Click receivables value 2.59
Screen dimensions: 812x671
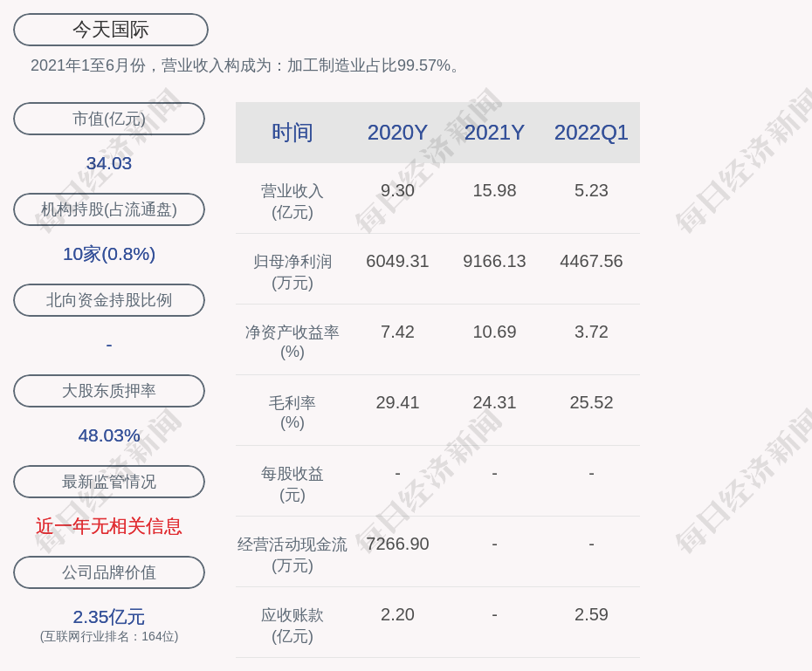coord(591,614)
